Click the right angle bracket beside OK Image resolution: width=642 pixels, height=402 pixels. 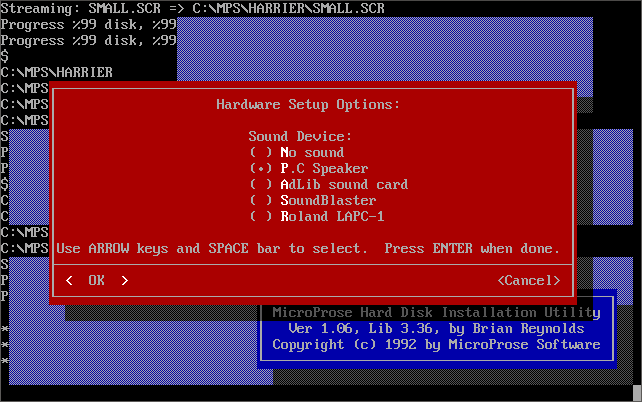[x=124, y=281]
